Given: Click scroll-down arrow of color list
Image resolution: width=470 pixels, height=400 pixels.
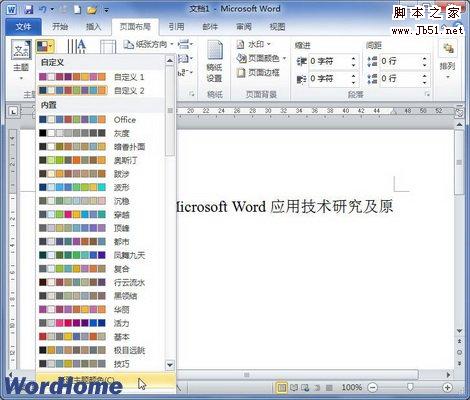Looking at the screenshot, I should tap(170, 365).
